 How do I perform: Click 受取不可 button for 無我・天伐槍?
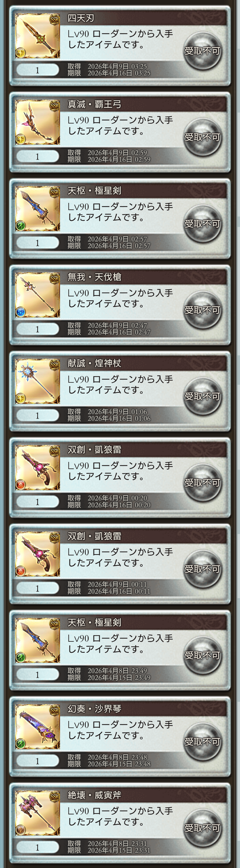pyautogui.click(x=202, y=310)
